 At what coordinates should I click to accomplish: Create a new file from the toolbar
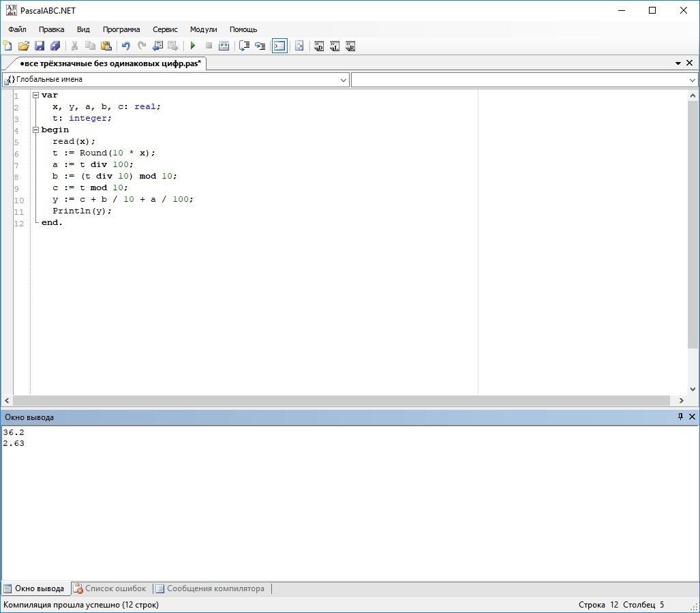click(x=8, y=46)
